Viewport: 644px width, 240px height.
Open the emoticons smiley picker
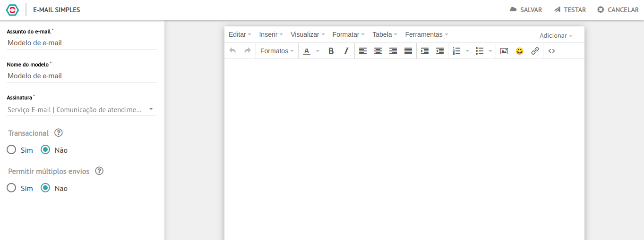click(x=520, y=51)
